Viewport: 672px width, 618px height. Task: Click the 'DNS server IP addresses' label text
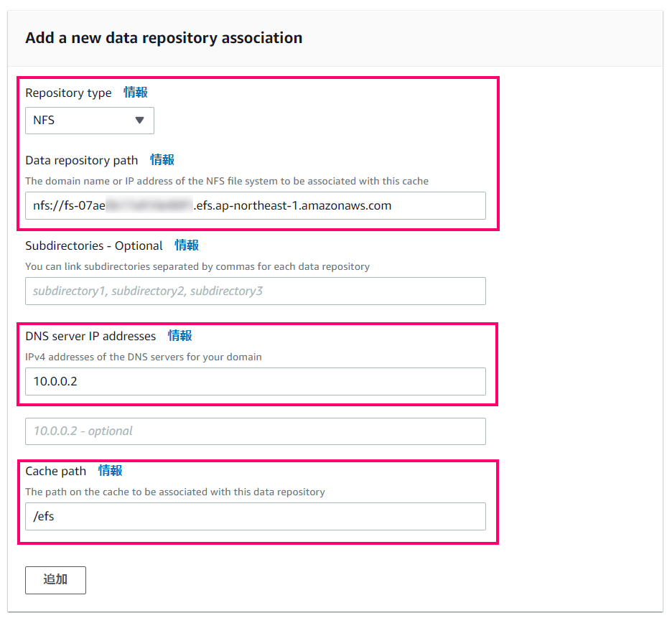click(90, 336)
